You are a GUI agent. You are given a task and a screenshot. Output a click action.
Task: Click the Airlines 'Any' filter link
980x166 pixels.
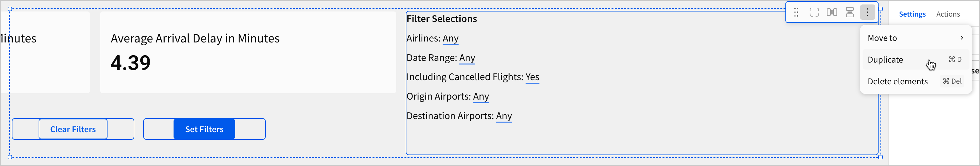click(x=450, y=38)
